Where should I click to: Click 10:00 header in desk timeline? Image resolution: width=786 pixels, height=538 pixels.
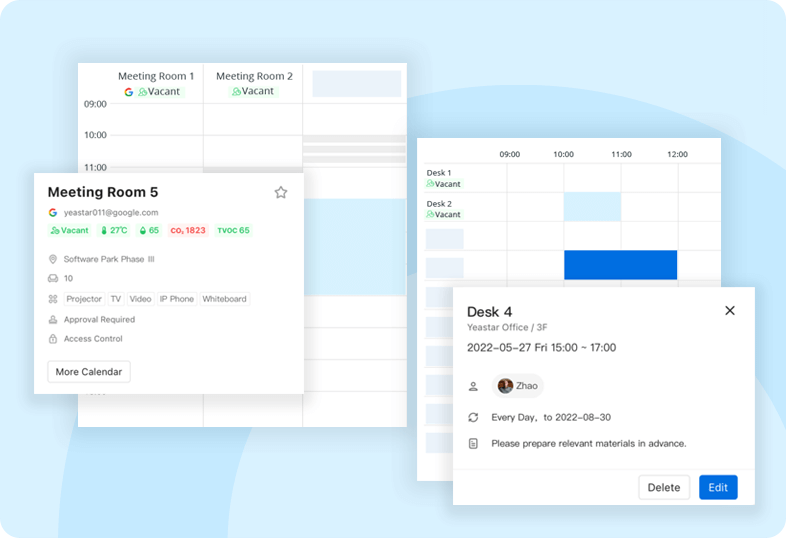[563, 154]
